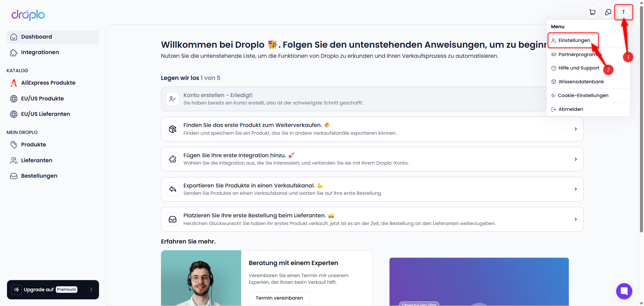Click the product box search icon

point(172,129)
